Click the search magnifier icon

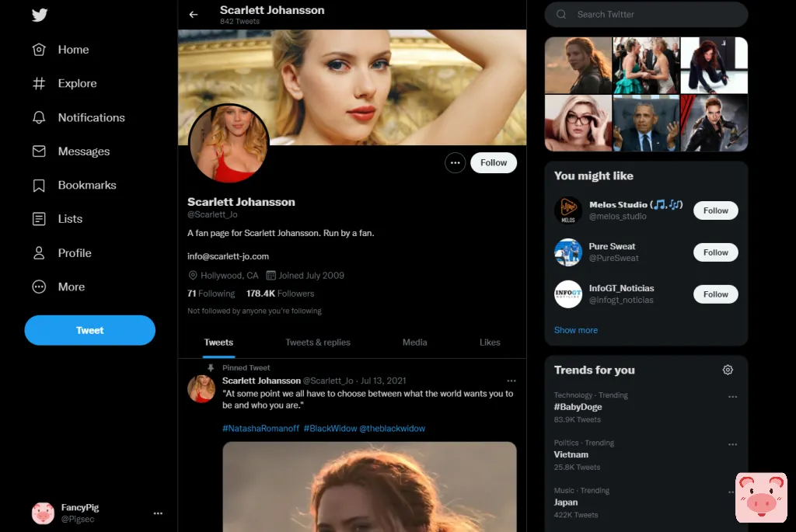click(x=561, y=15)
